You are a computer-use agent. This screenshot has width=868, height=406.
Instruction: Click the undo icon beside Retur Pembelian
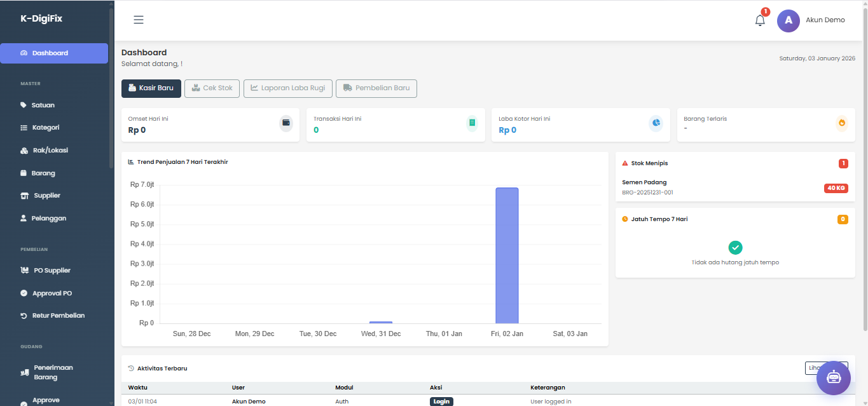[24, 315]
